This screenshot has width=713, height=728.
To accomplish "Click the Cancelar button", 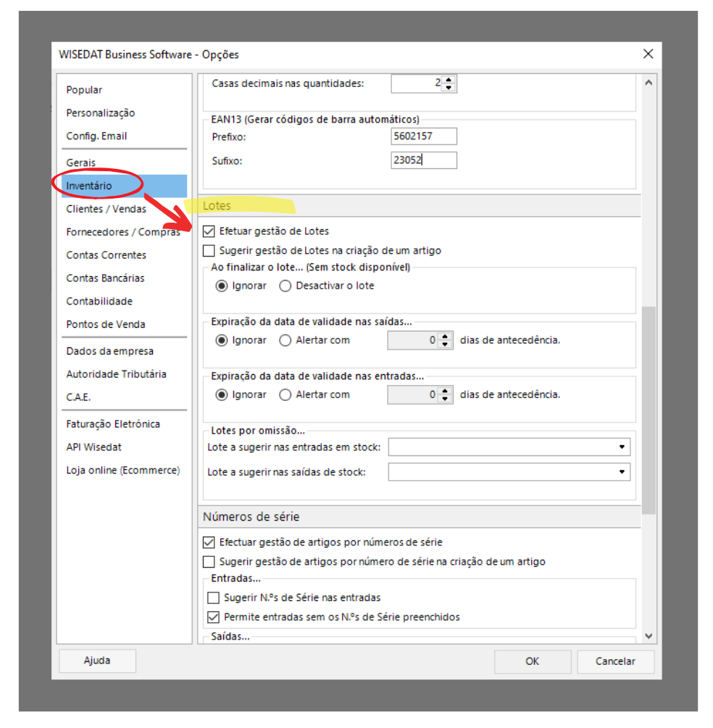I will 615,661.
